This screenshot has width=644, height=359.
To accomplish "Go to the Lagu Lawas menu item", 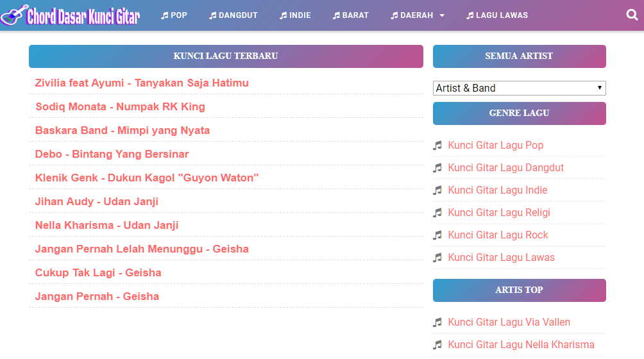I will pyautogui.click(x=497, y=15).
